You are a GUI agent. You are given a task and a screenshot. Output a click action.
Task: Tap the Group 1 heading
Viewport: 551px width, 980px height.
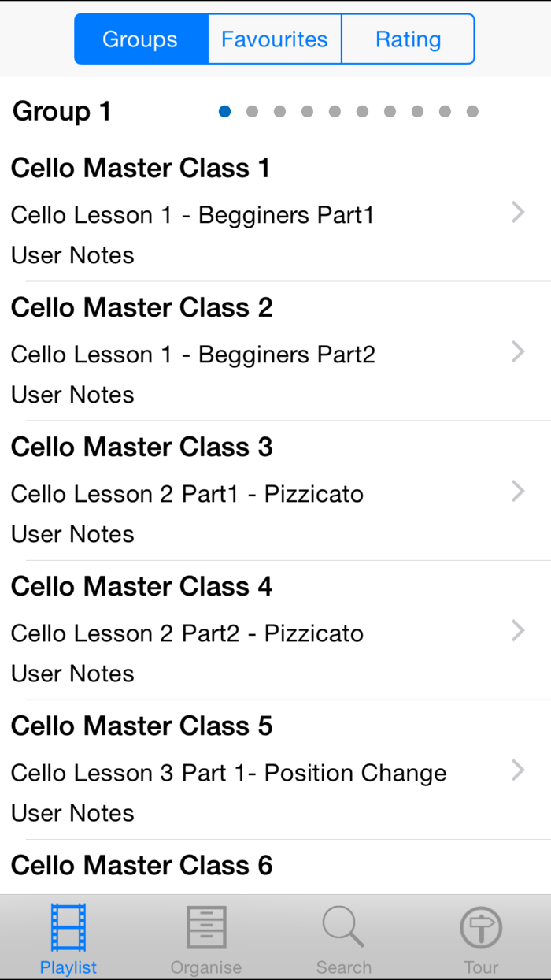(61, 112)
